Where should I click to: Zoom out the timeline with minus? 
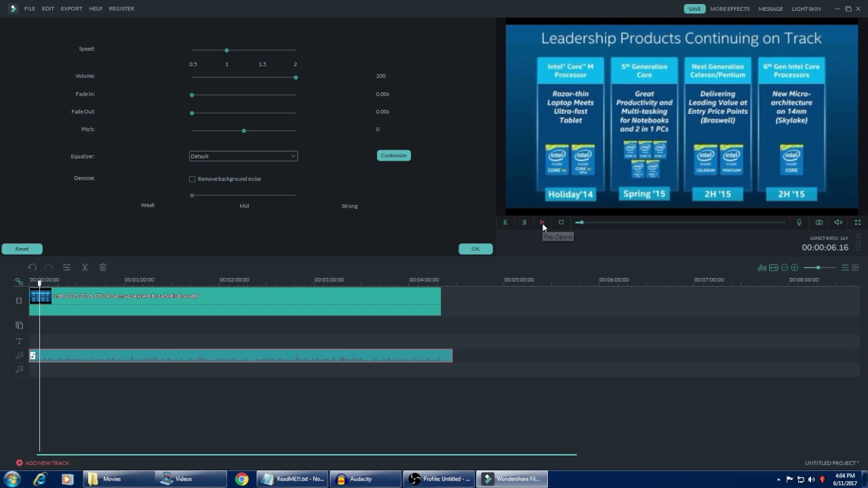pyautogui.click(x=785, y=268)
